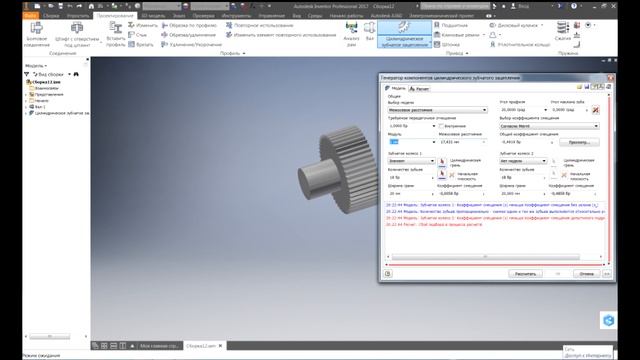This screenshot has width=640, height=360.
Task: Open the Вал shaft generator
Action: point(369,32)
